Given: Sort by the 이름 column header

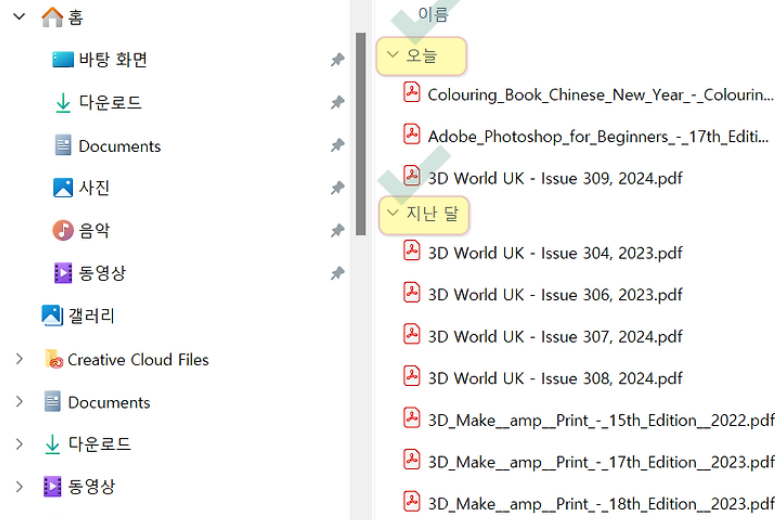Looking at the screenshot, I should 433,14.
